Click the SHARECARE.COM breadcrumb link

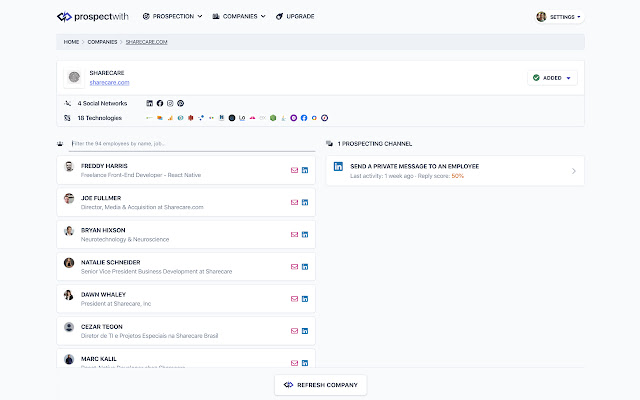(147, 42)
